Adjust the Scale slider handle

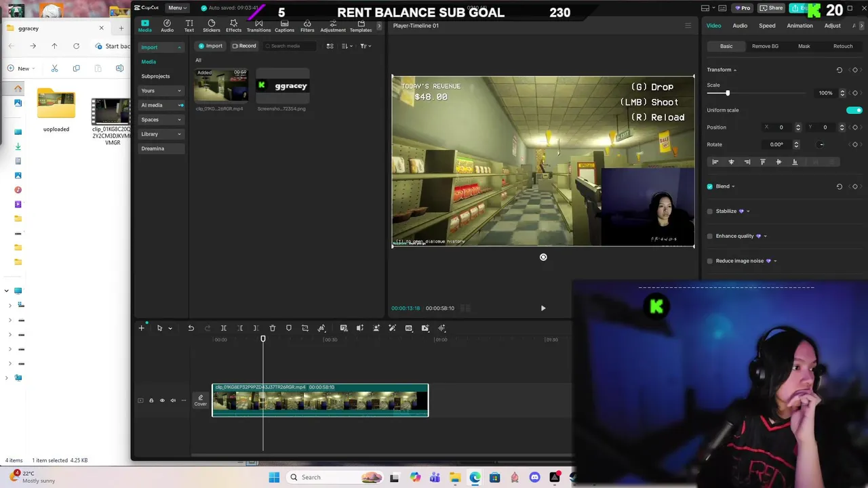click(728, 93)
